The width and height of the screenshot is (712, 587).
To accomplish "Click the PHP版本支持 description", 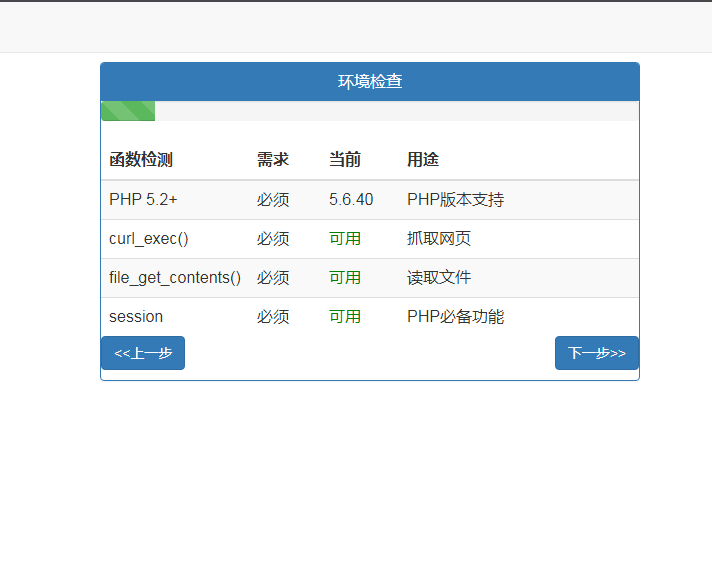I will (455, 200).
